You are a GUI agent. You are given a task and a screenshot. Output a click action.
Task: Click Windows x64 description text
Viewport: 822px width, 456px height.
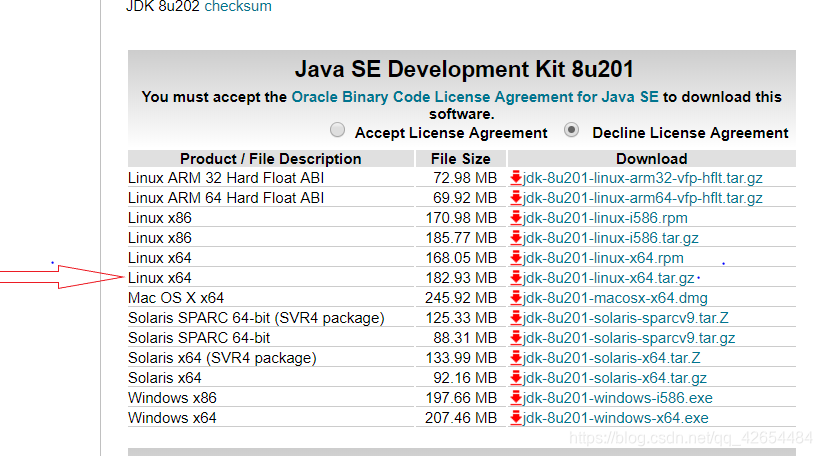point(172,418)
